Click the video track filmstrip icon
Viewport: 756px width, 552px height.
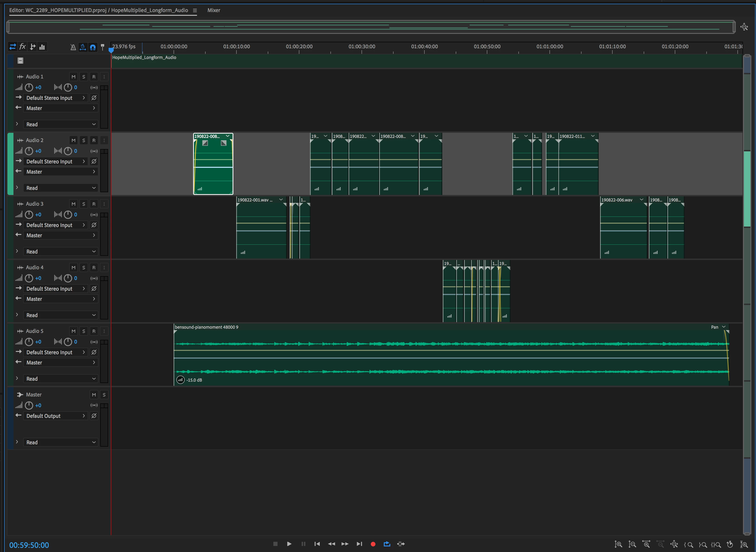20,61
